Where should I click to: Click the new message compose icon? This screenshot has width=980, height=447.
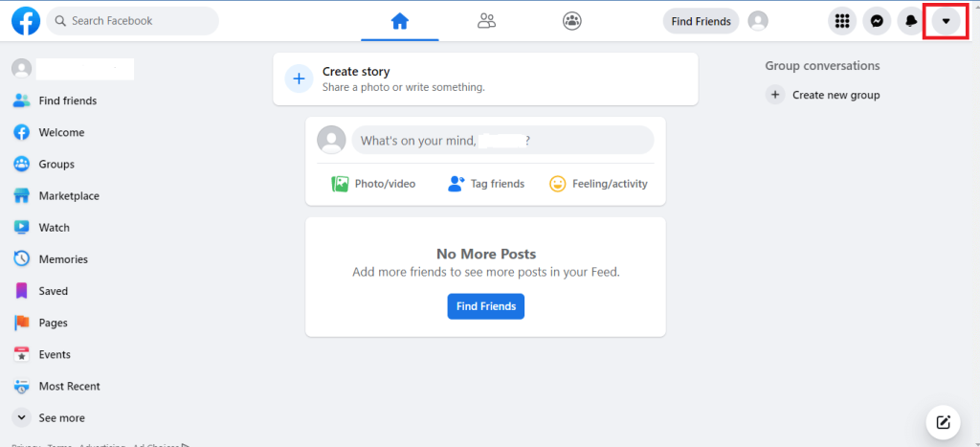pos(943,422)
